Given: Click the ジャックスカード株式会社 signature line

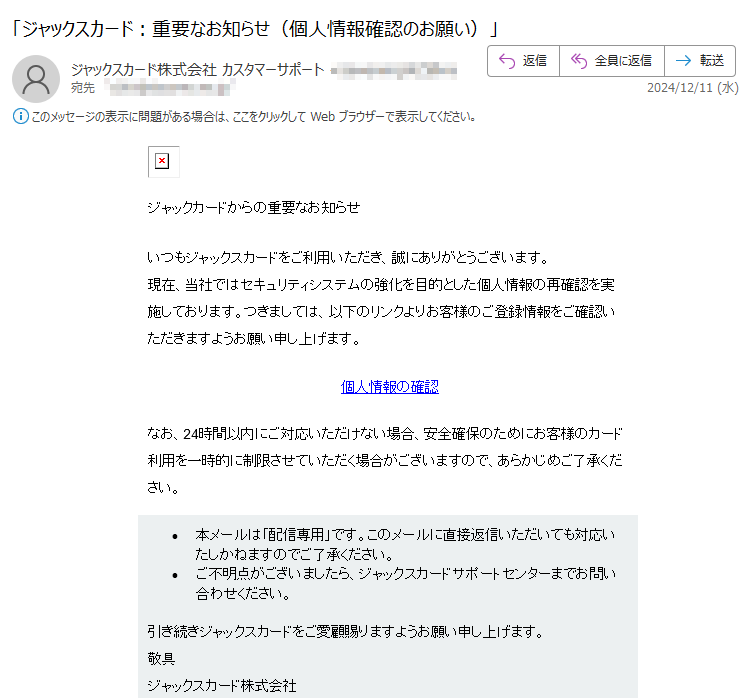Looking at the screenshot, I should click(222, 686).
